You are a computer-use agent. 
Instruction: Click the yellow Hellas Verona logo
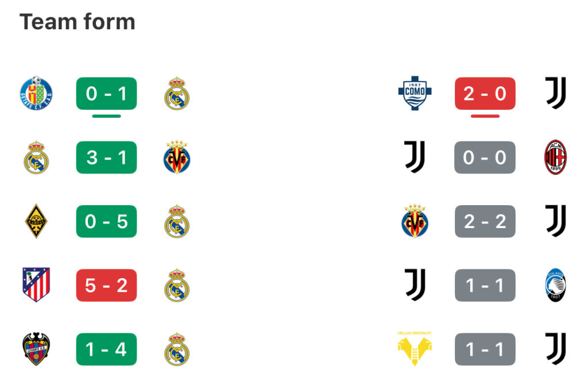415,349
